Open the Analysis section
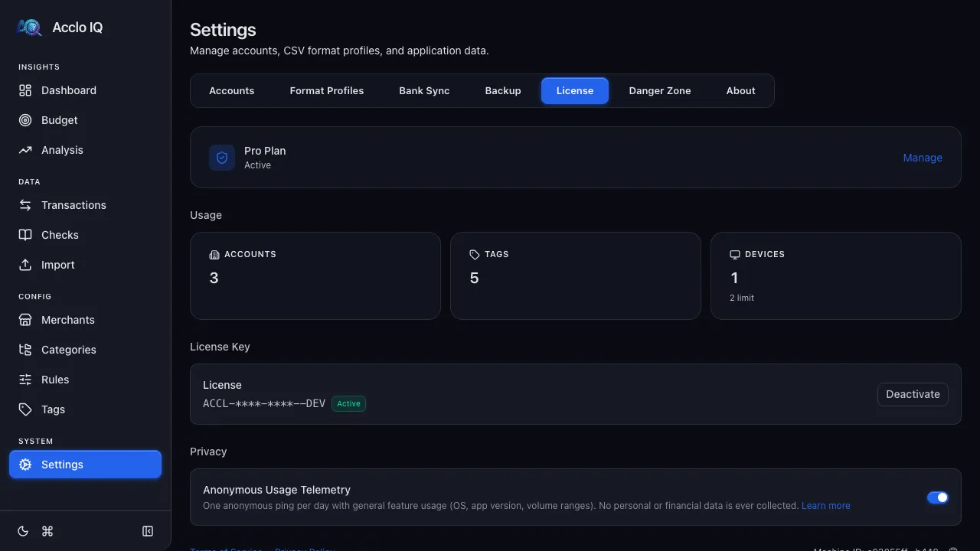 pyautogui.click(x=85, y=150)
